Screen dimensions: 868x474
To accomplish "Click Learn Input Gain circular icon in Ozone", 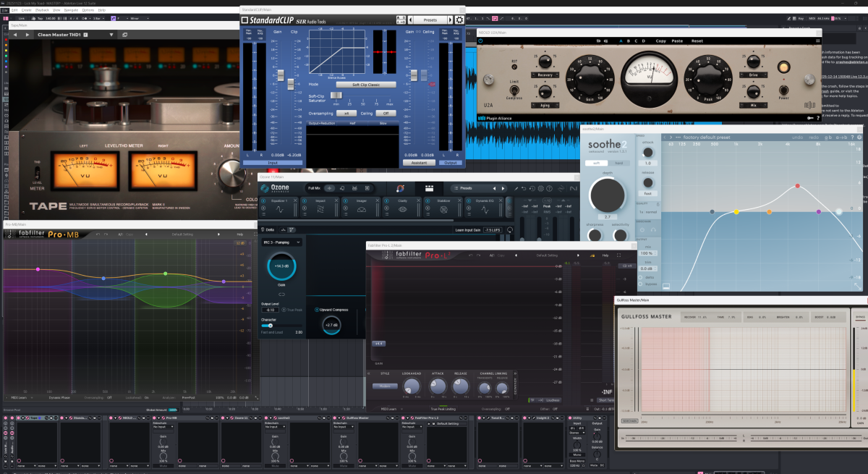I will [510, 229].
